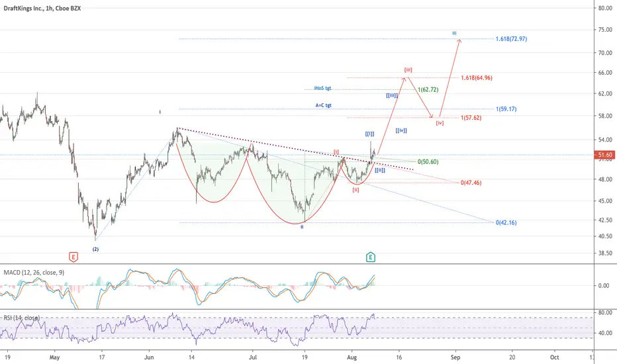Click the 0(42.16) blue level label
Viewport: 617px width, 364px height.
click(x=506, y=222)
